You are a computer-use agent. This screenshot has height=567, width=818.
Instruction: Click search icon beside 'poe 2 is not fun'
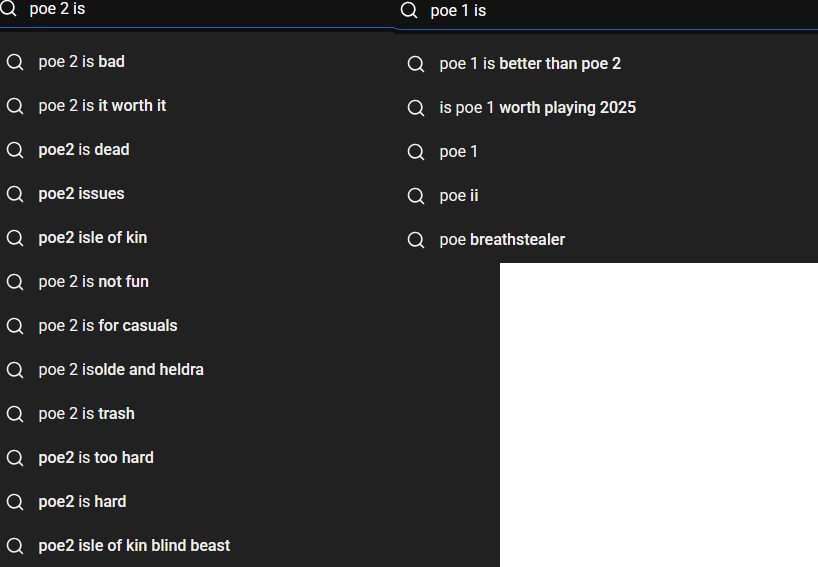point(15,282)
